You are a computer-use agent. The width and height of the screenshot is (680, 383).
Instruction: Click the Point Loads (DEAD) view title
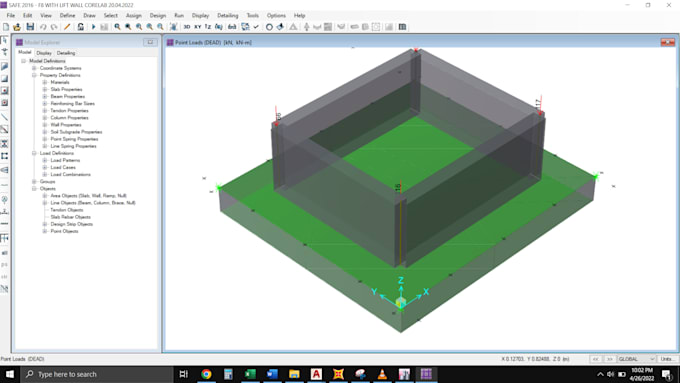(x=213, y=43)
